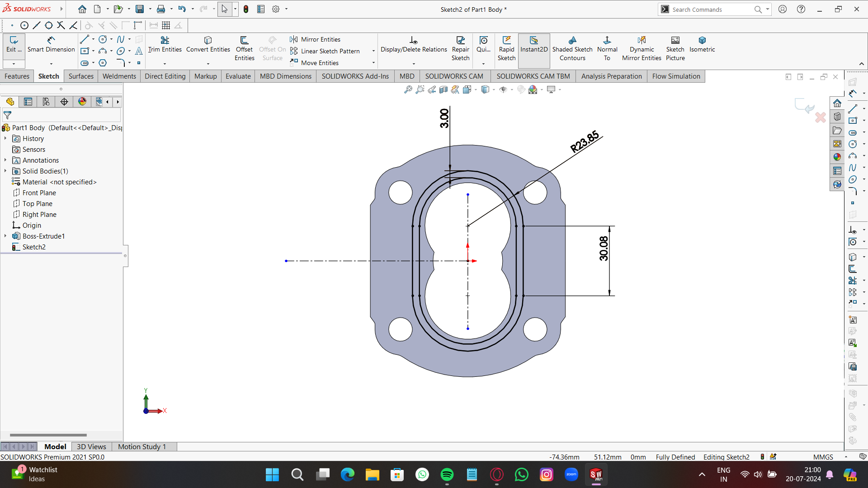Click the Home icon in the title bar
The height and width of the screenshot is (488, 868).
coord(82,9)
